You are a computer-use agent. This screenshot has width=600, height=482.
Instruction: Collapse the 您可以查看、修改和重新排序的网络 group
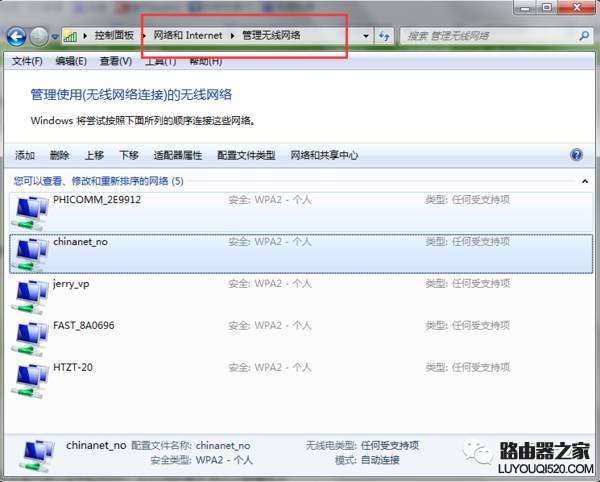click(x=585, y=181)
